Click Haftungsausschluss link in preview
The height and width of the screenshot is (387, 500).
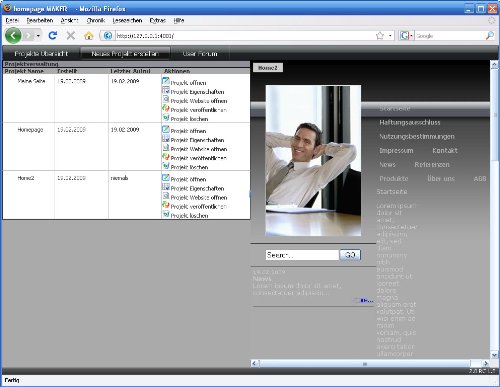coord(410,123)
